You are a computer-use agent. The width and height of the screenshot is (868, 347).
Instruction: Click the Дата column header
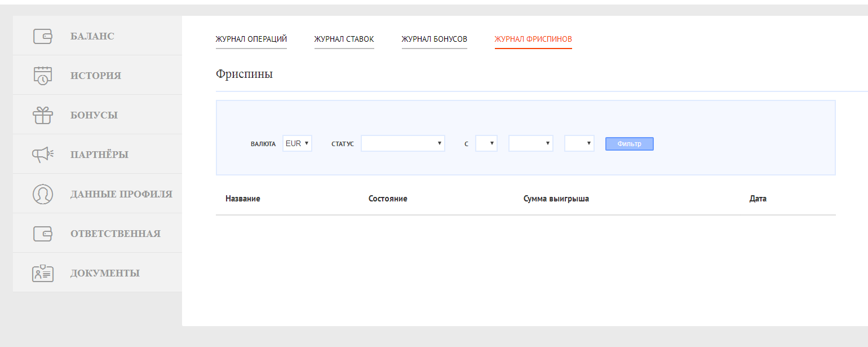click(758, 199)
